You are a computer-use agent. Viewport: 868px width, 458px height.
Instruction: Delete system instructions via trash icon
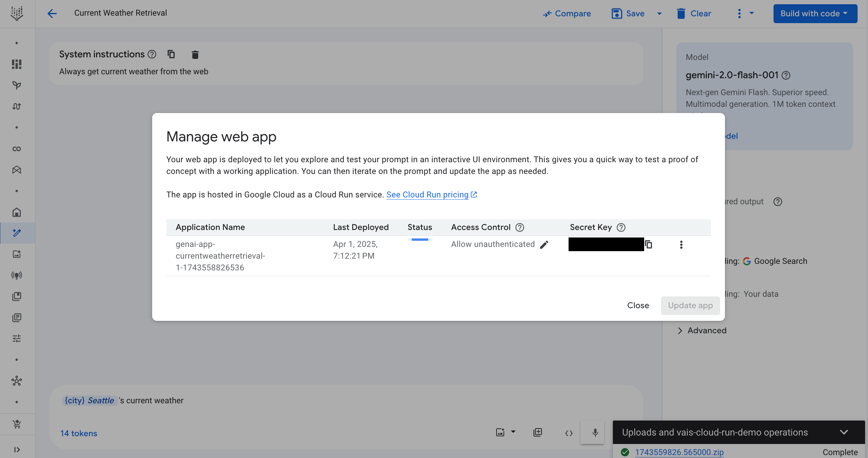point(195,54)
